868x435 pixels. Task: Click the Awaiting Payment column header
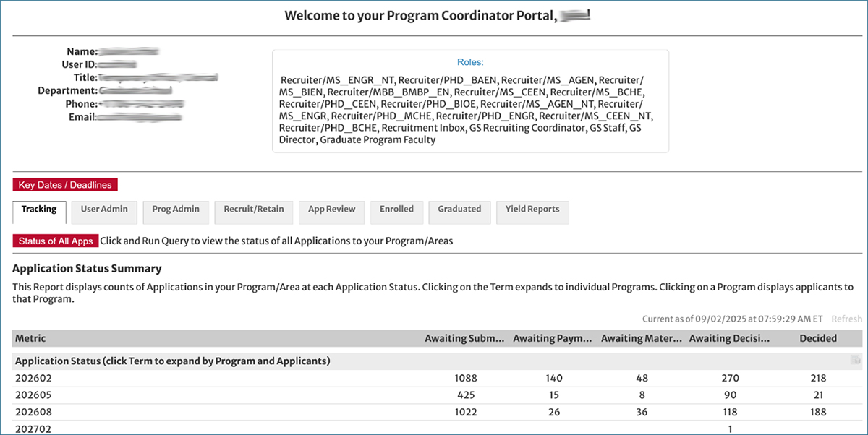pyautogui.click(x=553, y=338)
